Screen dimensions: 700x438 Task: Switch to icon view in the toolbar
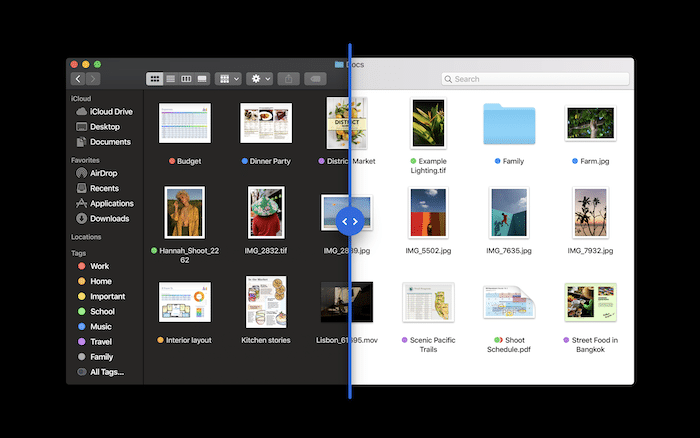pos(155,78)
